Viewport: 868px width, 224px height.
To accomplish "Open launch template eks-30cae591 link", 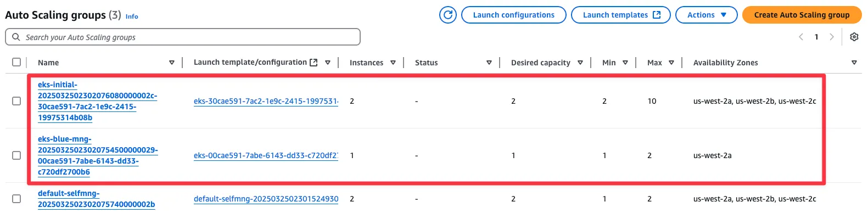I will pyautogui.click(x=266, y=101).
